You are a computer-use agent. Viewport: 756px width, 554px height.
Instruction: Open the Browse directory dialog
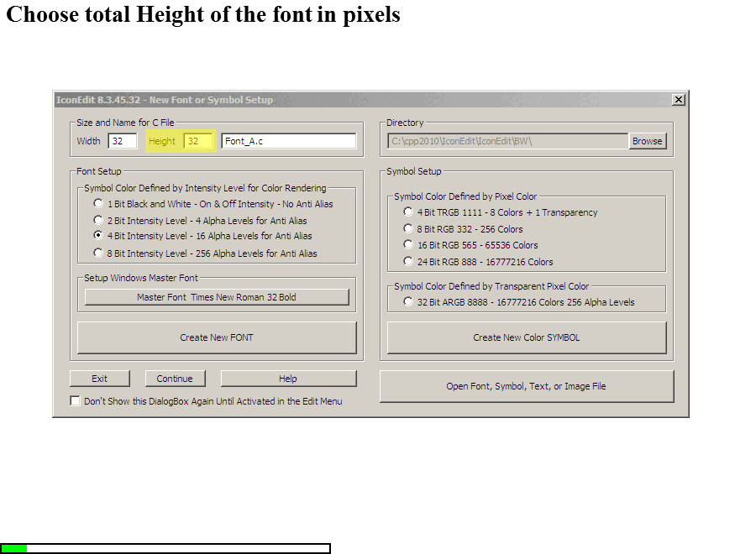[x=647, y=140]
